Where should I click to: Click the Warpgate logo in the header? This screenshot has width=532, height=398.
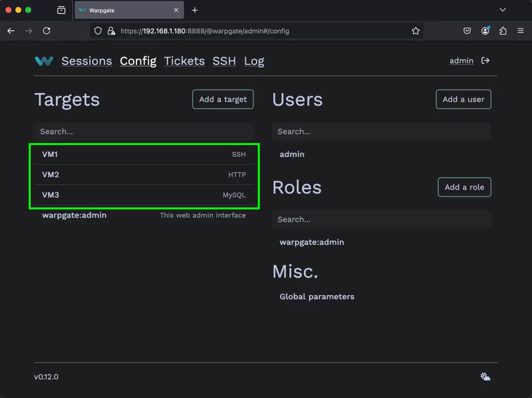click(44, 61)
